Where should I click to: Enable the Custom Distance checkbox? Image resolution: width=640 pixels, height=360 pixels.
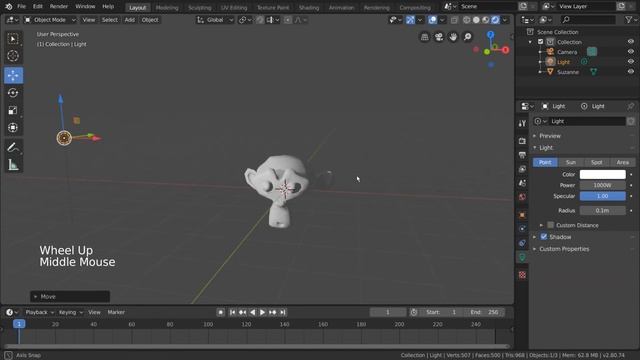click(x=551, y=225)
